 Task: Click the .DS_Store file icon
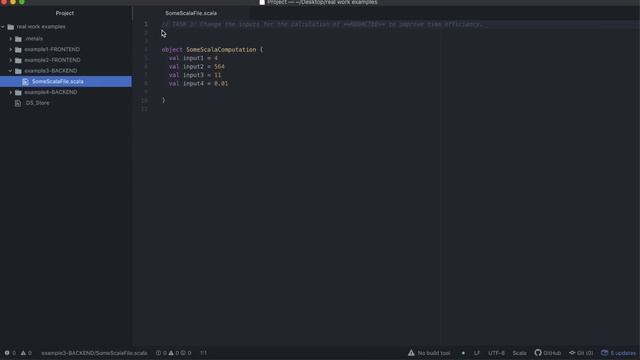(18, 103)
